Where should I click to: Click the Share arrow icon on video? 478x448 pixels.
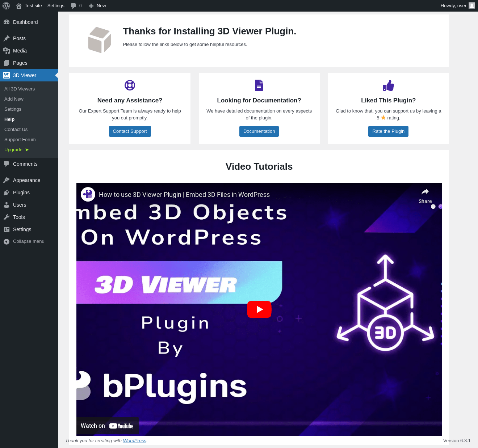(425, 191)
